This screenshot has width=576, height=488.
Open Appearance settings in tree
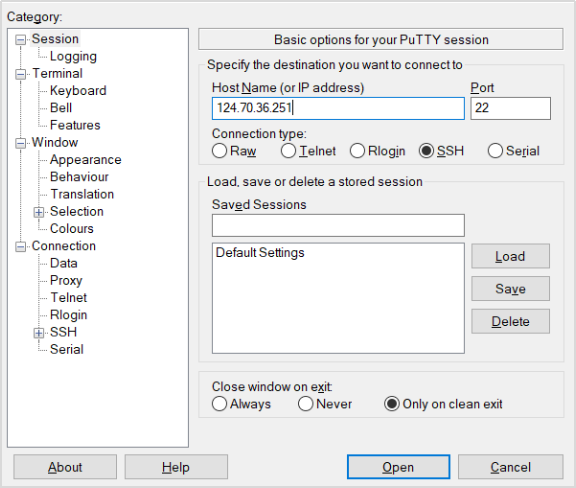86,159
